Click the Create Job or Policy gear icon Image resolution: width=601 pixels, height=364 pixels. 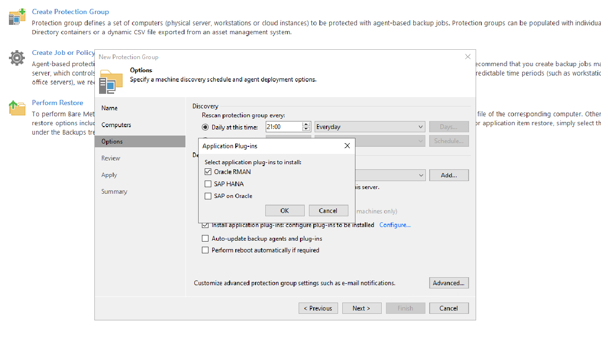click(x=17, y=58)
